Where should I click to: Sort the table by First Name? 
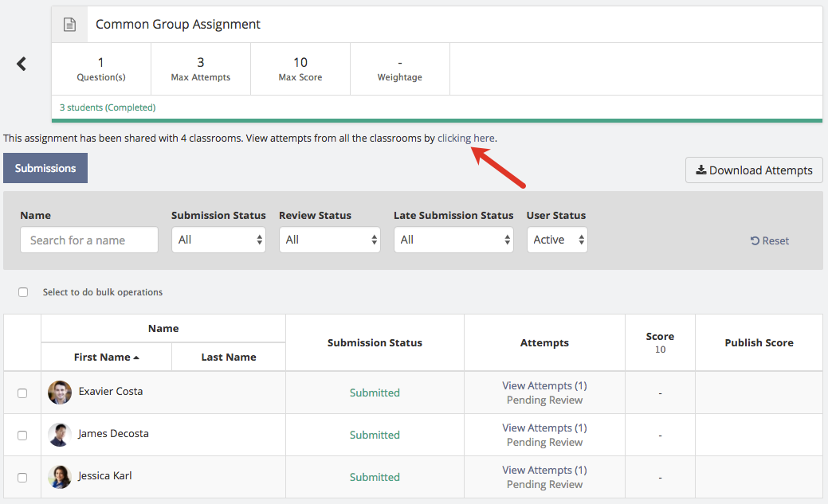click(106, 357)
